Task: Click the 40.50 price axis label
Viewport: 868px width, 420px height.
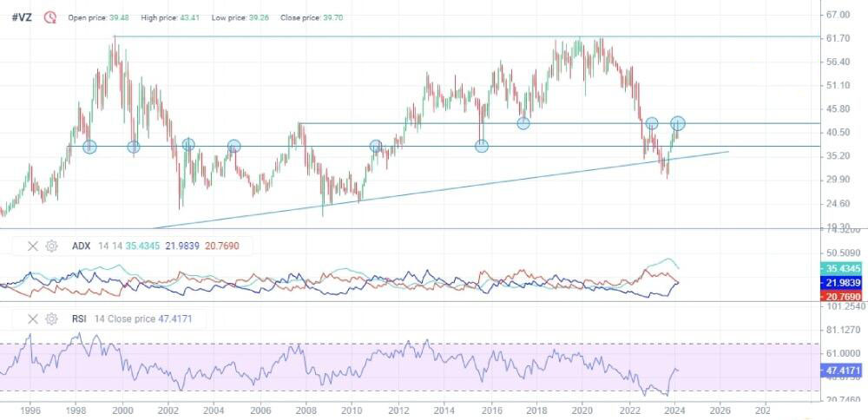Action: coord(838,132)
